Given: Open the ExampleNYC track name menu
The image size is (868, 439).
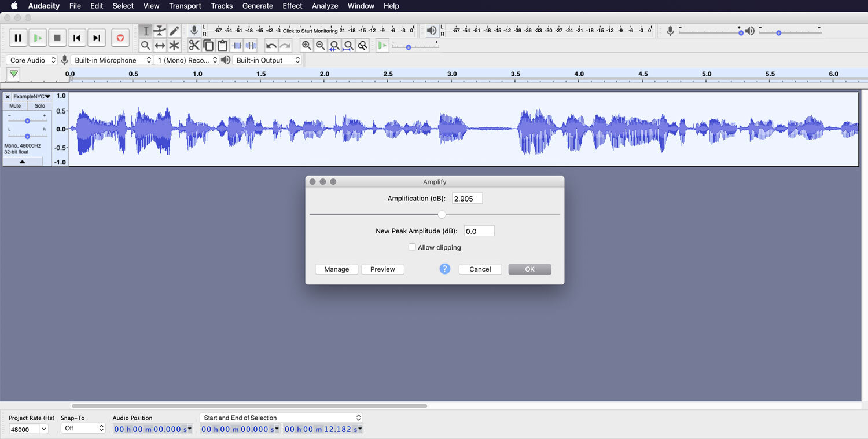Looking at the screenshot, I should tap(32, 97).
